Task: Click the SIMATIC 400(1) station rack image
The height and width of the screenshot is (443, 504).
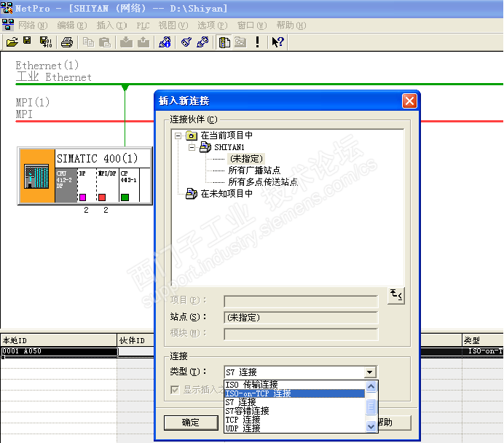Action: point(37,176)
